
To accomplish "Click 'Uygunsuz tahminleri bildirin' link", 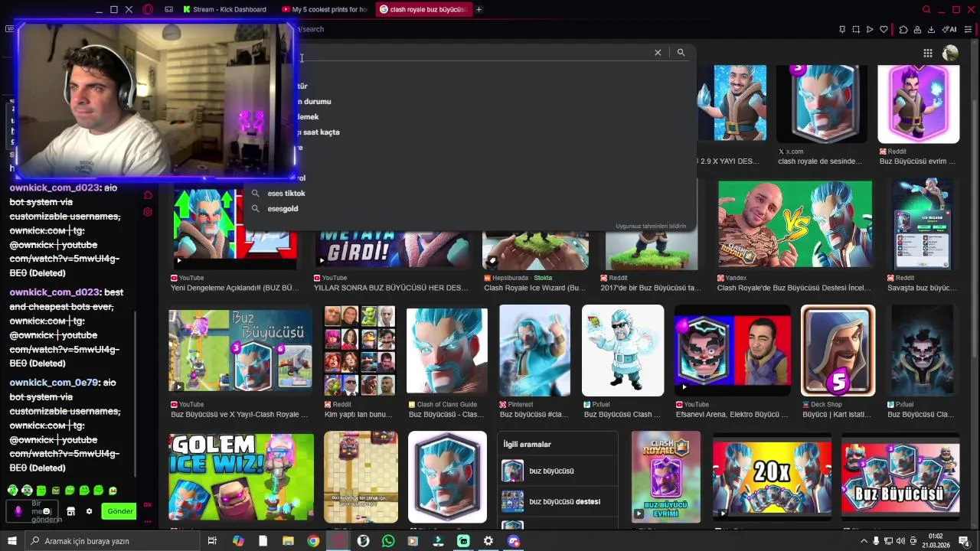I will (x=651, y=226).
